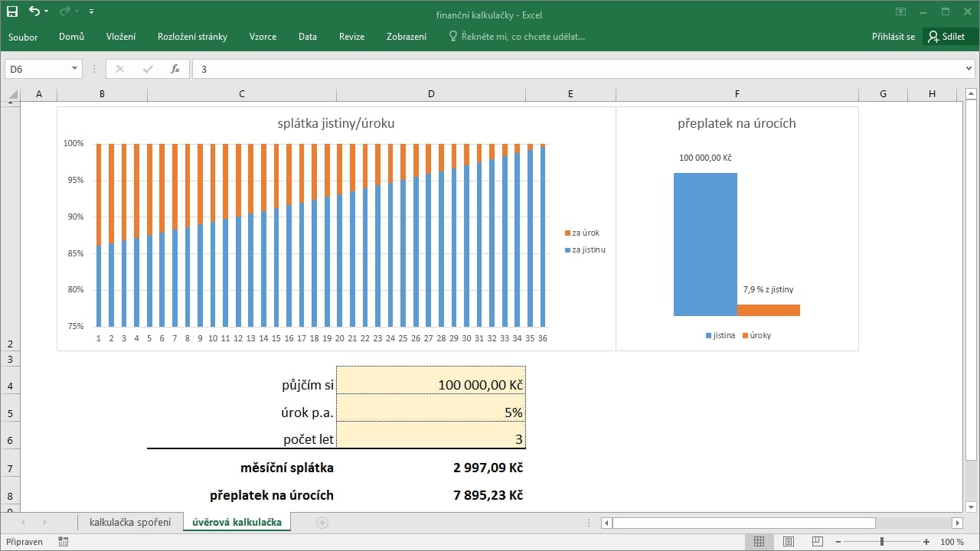The height and width of the screenshot is (551, 980).
Task: Select Page Break Preview view icon
Action: pyautogui.click(x=818, y=542)
